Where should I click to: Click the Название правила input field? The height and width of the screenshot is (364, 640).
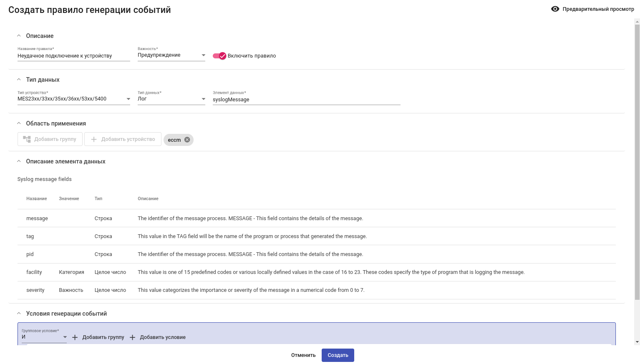(73, 56)
